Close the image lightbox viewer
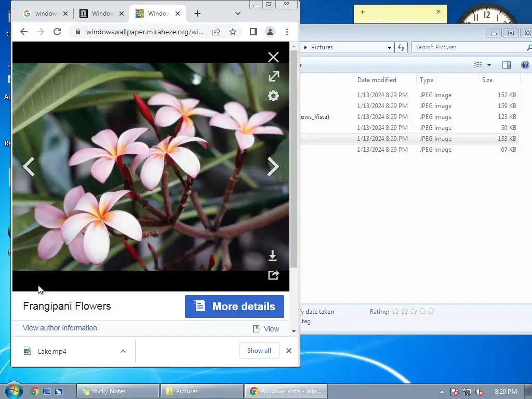 pos(273,57)
